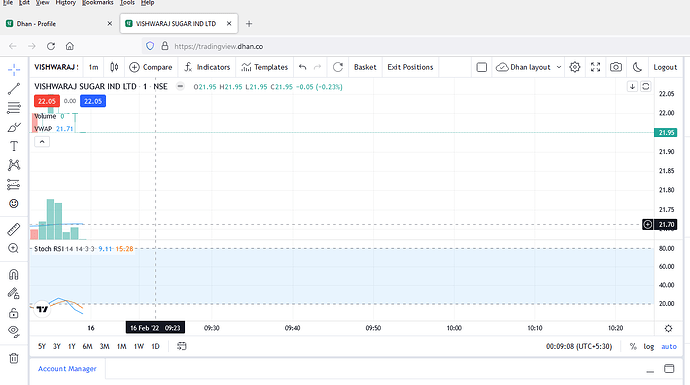The width and height of the screenshot is (690, 385).
Task: Toggle auto scale
Action: [x=669, y=346]
